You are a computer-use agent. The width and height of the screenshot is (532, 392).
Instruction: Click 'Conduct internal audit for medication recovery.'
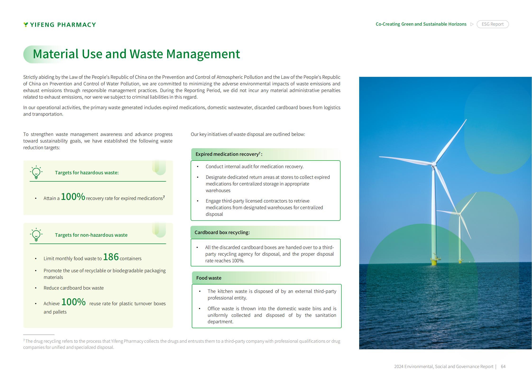pos(254,166)
